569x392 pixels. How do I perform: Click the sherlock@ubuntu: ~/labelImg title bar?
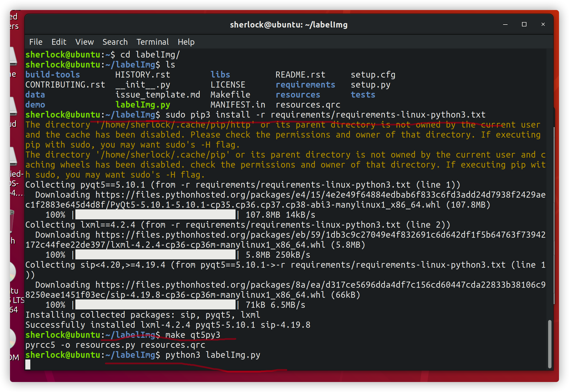pos(288,25)
